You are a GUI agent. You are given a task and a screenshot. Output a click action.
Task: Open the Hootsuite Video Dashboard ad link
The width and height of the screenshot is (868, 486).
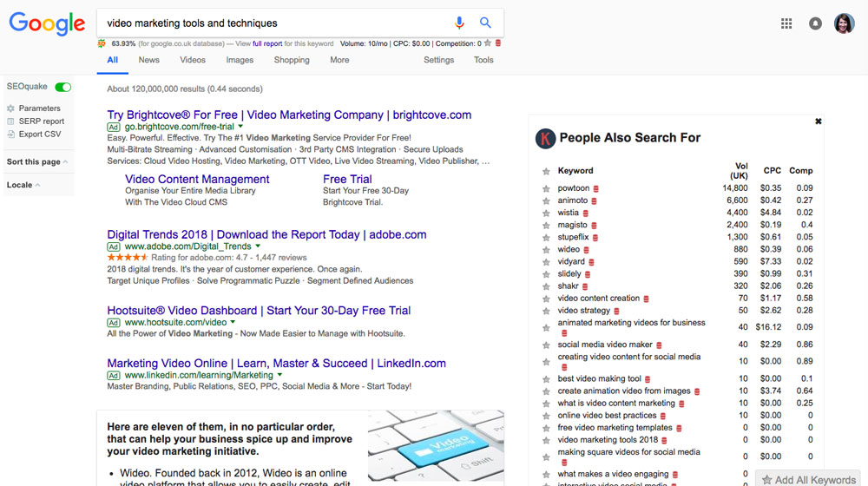(259, 311)
